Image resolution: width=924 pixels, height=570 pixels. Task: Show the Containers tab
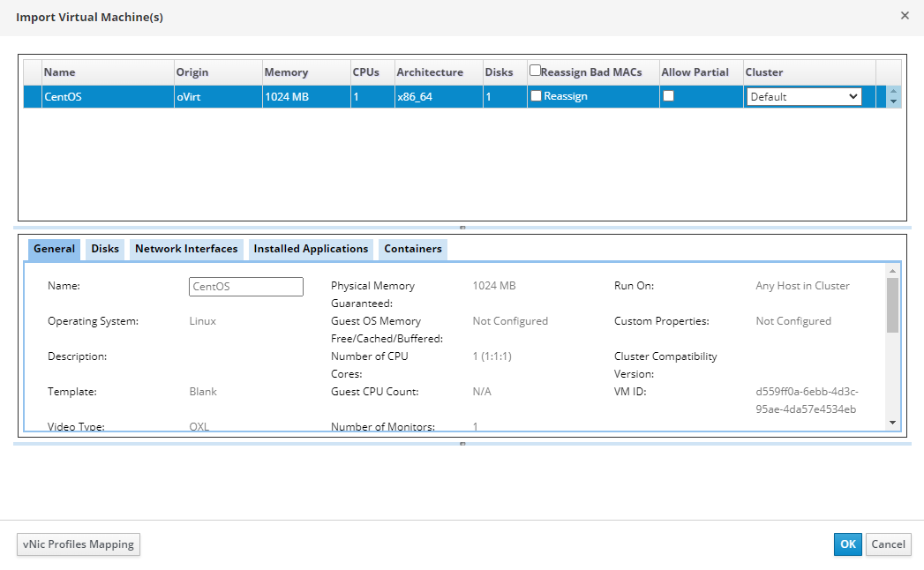(412, 249)
